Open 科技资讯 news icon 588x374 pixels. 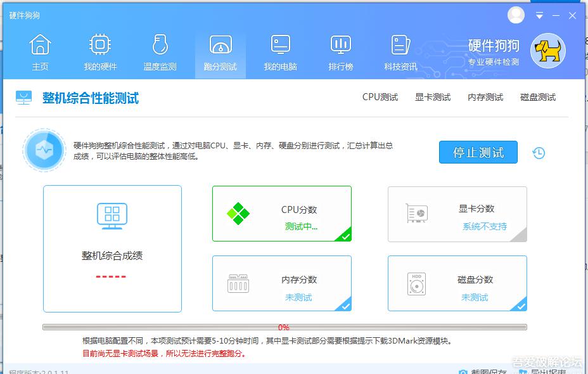[x=400, y=44]
